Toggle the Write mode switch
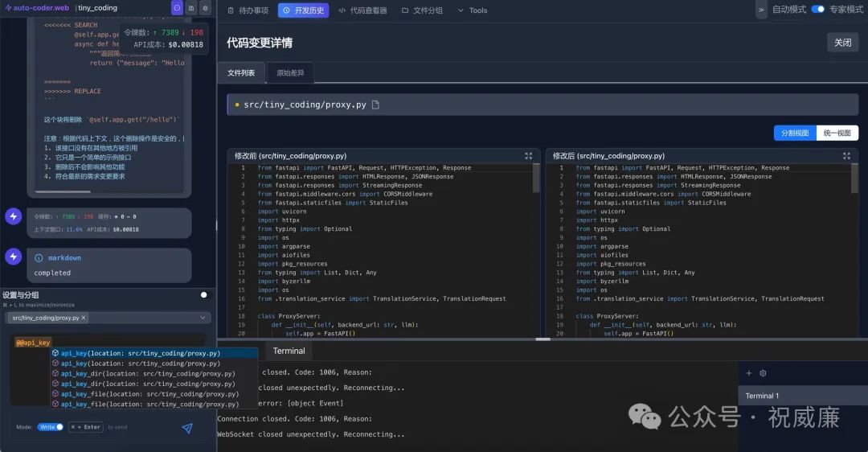The image size is (868, 452). 51,427
